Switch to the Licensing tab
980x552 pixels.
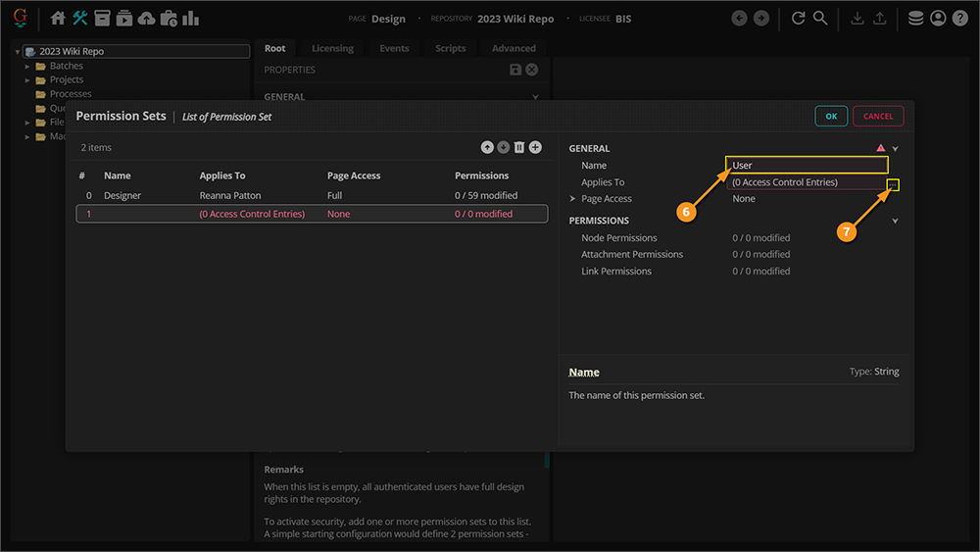332,48
